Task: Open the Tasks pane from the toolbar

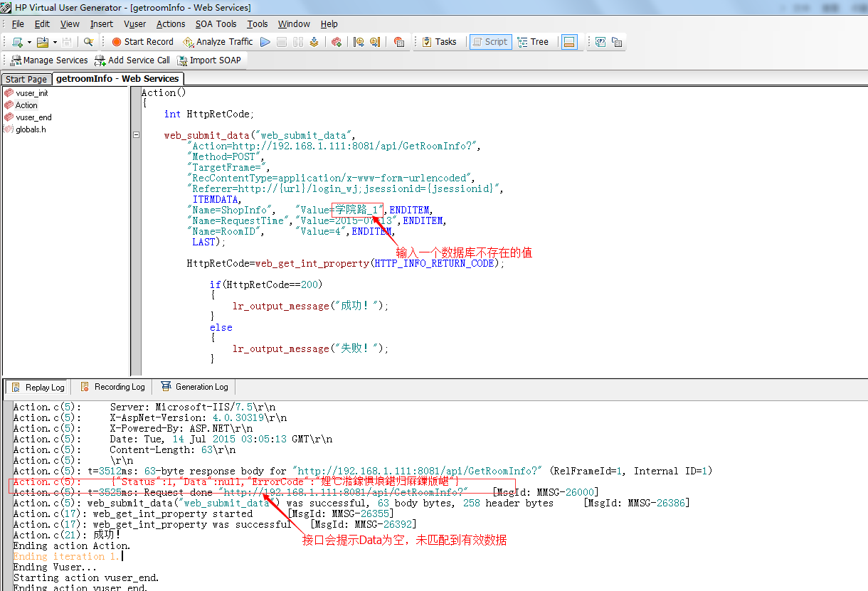Action: (x=439, y=42)
